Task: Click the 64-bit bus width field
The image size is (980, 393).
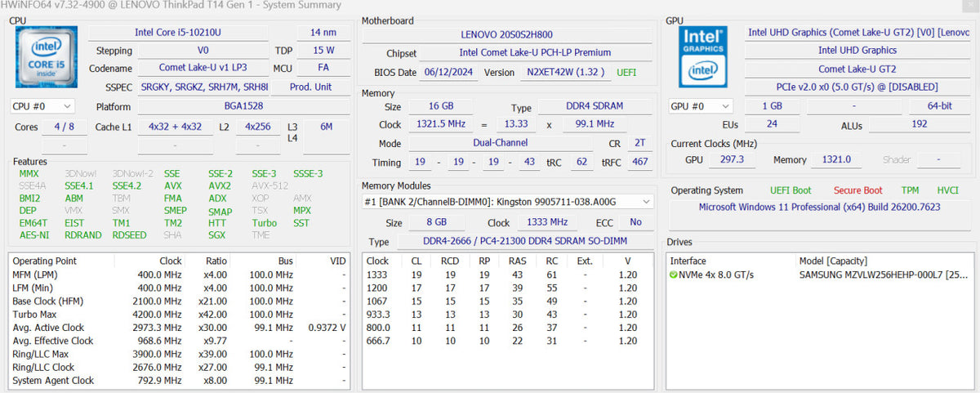Action: click(938, 106)
